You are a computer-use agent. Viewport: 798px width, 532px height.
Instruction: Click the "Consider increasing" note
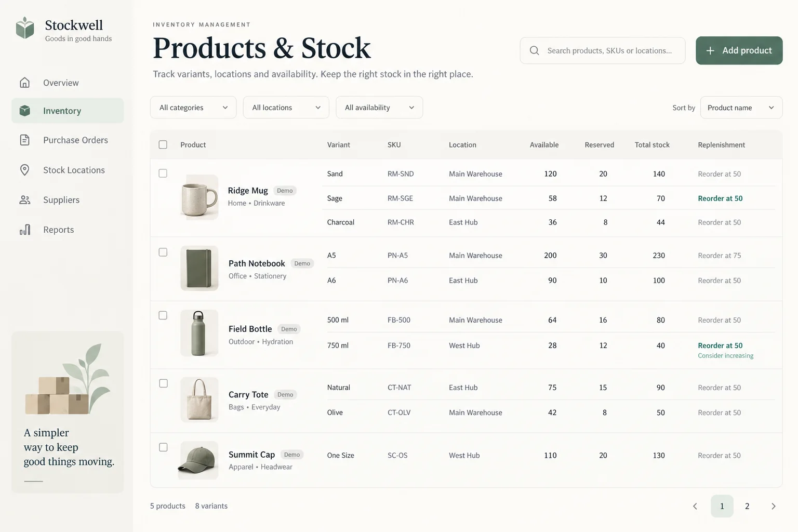point(725,356)
